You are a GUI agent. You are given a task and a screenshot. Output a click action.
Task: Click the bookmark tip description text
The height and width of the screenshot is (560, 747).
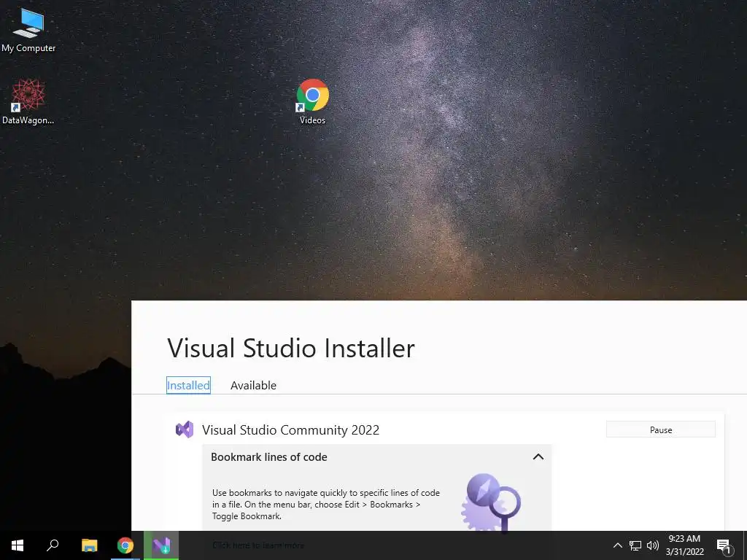326,505
